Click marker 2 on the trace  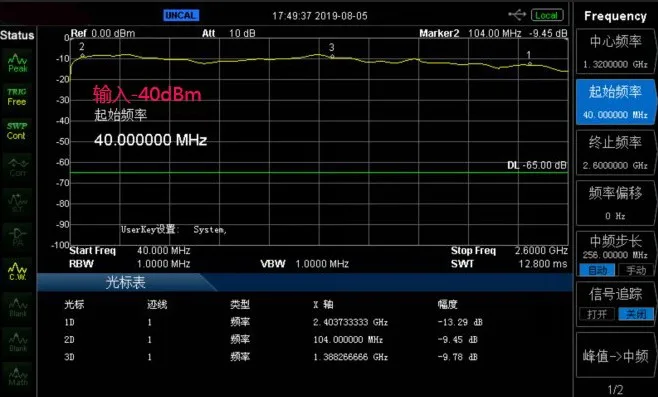[x=82, y=55]
